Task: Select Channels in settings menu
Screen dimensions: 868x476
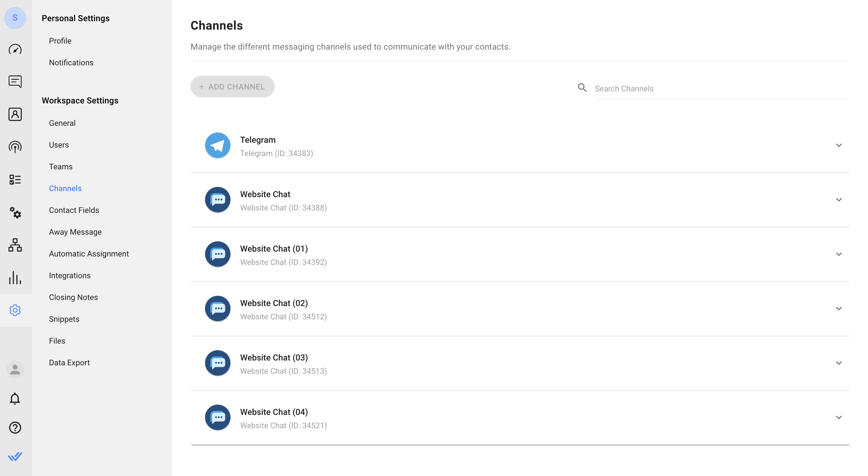Action: [x=65, y=188]
